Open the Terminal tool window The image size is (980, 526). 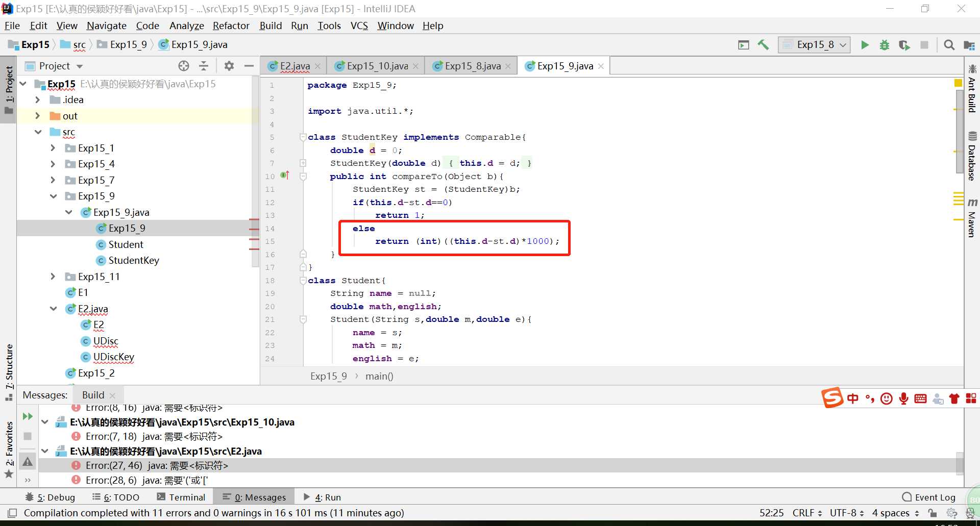click(x=181, y=497)
